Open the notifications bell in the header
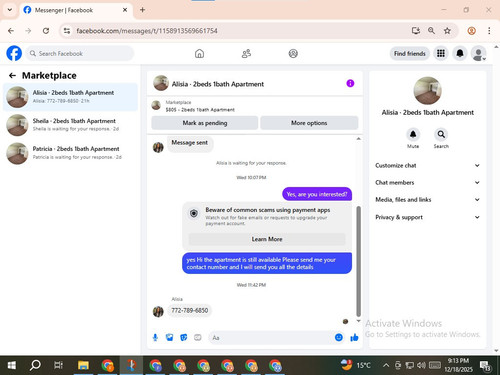500x375 pixels. pos(460,53)
